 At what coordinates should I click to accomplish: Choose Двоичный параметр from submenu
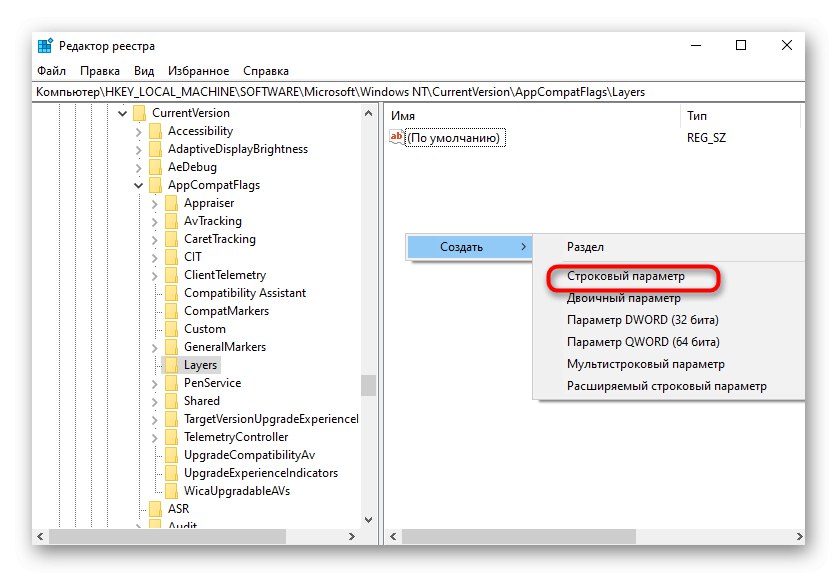pos(623,298)
